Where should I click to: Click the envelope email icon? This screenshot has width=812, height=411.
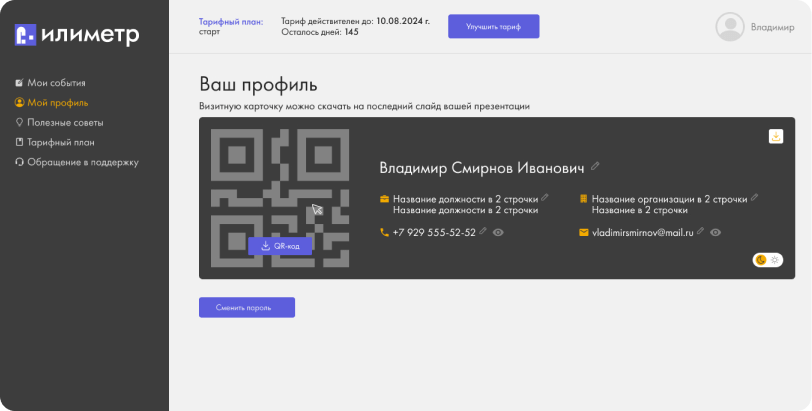coord(584,233)
